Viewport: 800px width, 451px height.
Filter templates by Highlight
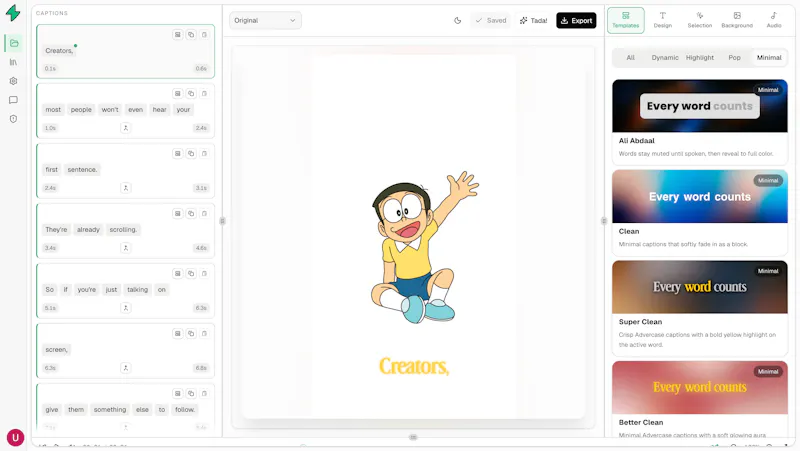pyautogui.click(x=699, y=58)
